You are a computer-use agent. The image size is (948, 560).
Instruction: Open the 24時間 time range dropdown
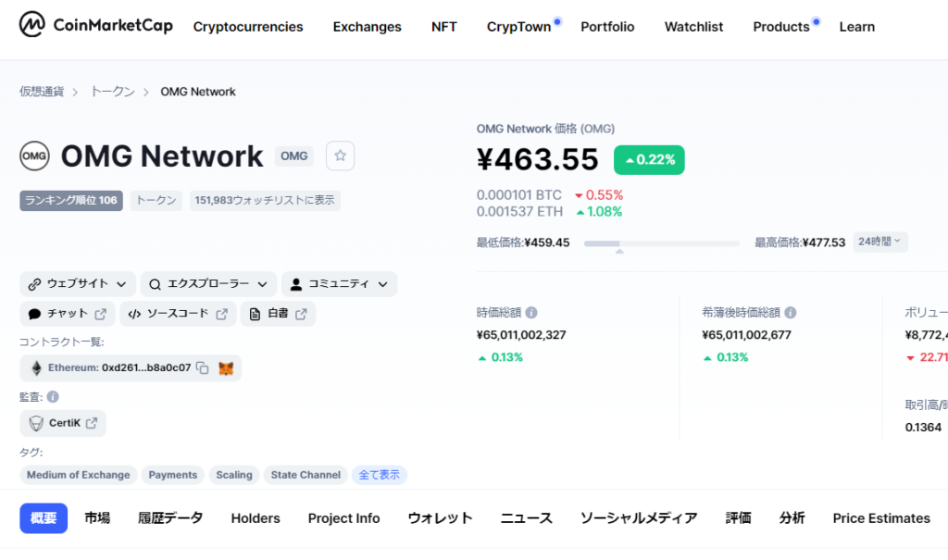click(x=880, y=242)
